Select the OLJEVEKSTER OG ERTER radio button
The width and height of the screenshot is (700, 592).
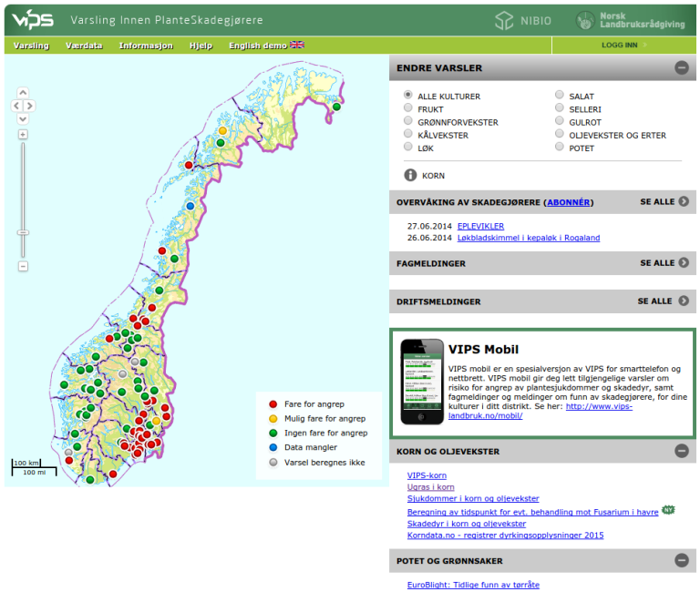[559, 133]
